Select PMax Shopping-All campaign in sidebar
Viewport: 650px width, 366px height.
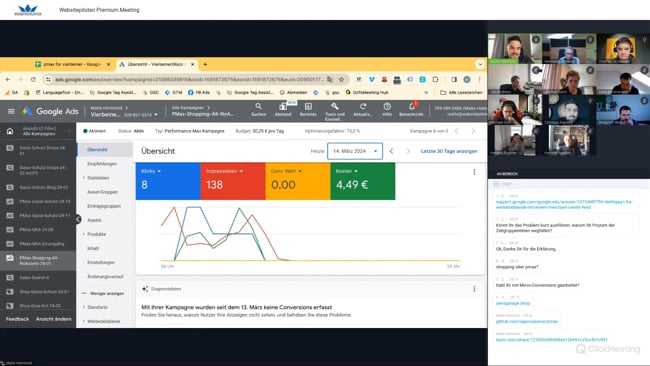click(x=38, y=260)
